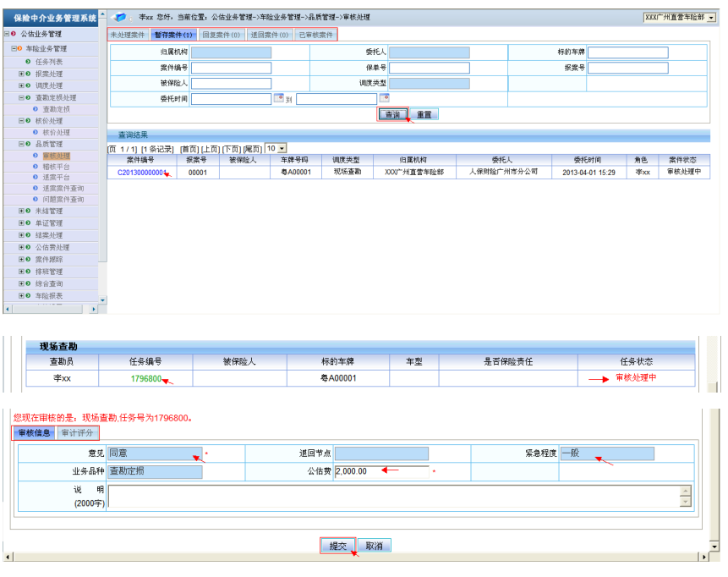Click bottom horizontal scrollbar left arrow
This screenshot has width=728, height=577.
(x=8, y=557)
